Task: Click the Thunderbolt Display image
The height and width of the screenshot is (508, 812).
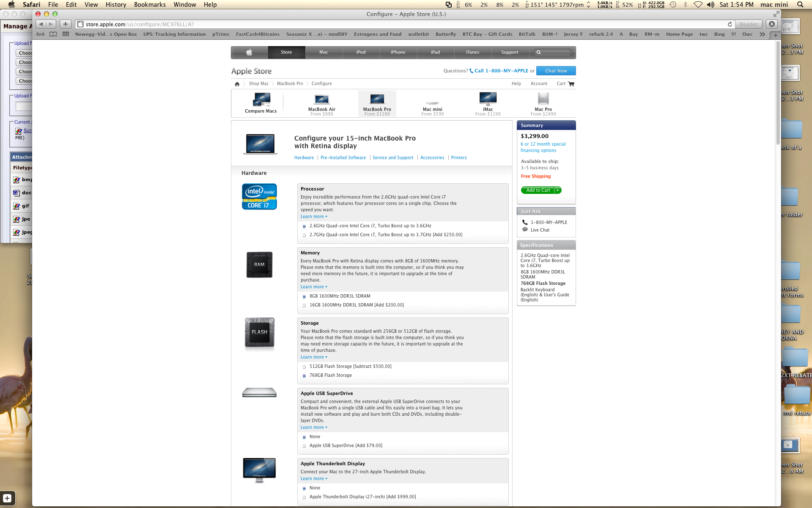Action: point(259,470)
